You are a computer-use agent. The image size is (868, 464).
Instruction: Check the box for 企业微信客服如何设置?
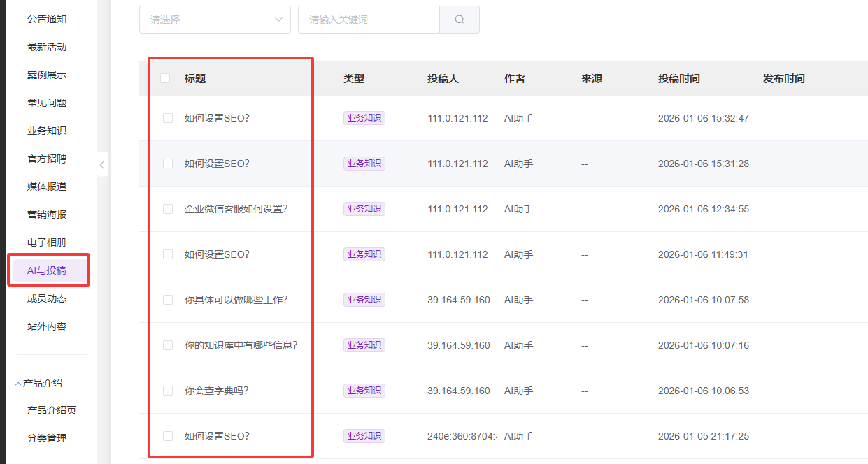point(168,209)
